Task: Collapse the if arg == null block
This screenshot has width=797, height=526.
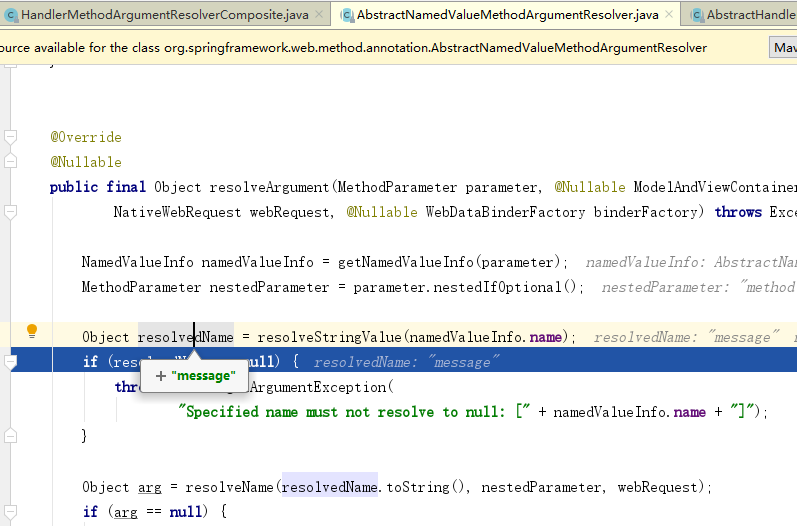Action: point(10,511)
